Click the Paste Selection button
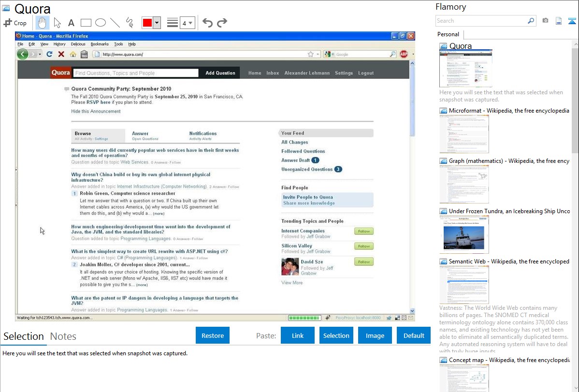 [336, 335]
